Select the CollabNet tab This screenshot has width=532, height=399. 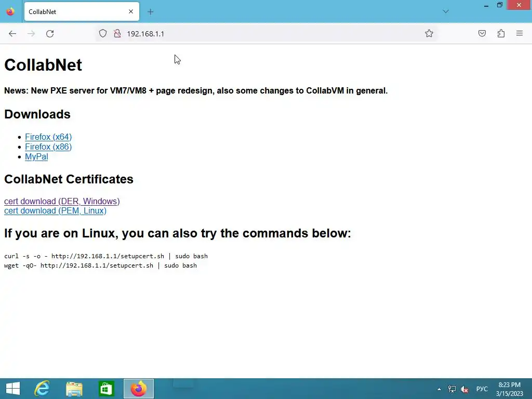[82, 11]
